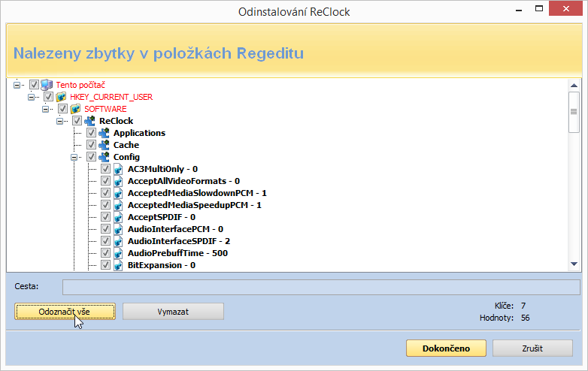Click the SOFTWARE registry folder icon

pos(75,109)
